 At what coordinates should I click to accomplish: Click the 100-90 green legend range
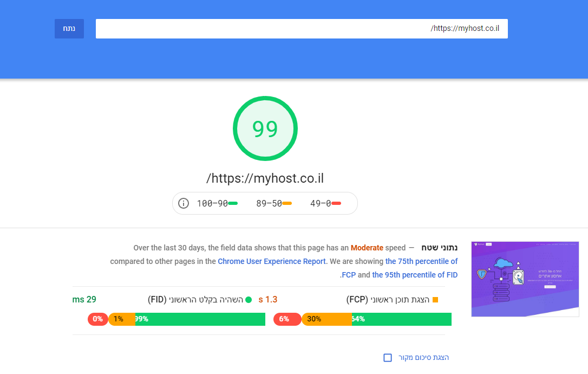217,203
